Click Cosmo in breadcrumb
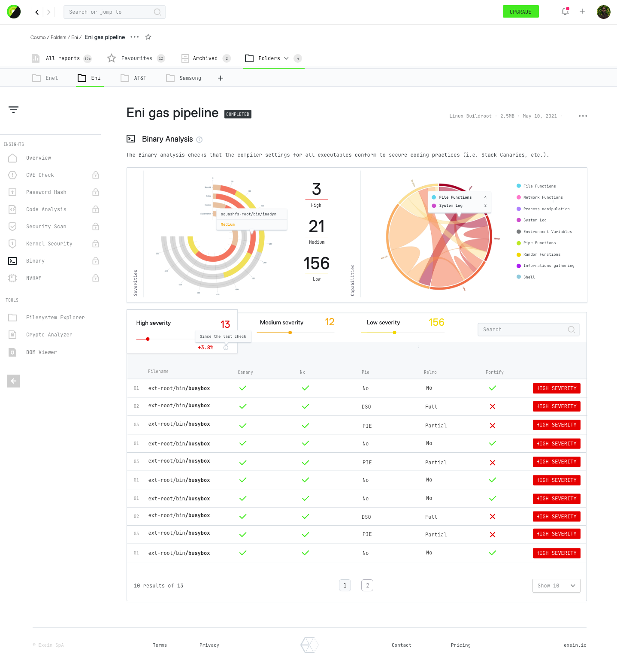The height and width of the screenshot is (672, 617). tap(38, 37)
